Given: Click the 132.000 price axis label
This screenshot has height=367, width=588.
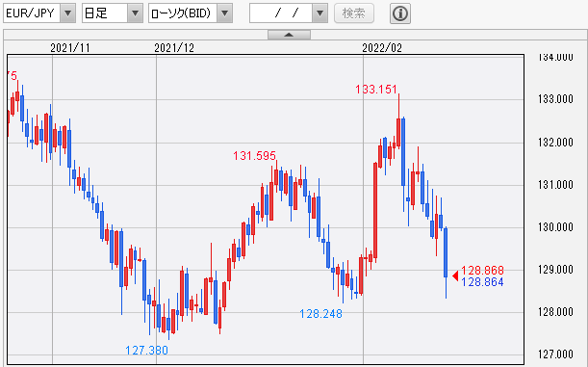Looking at the screenshot, I should [x=555, y=143].
